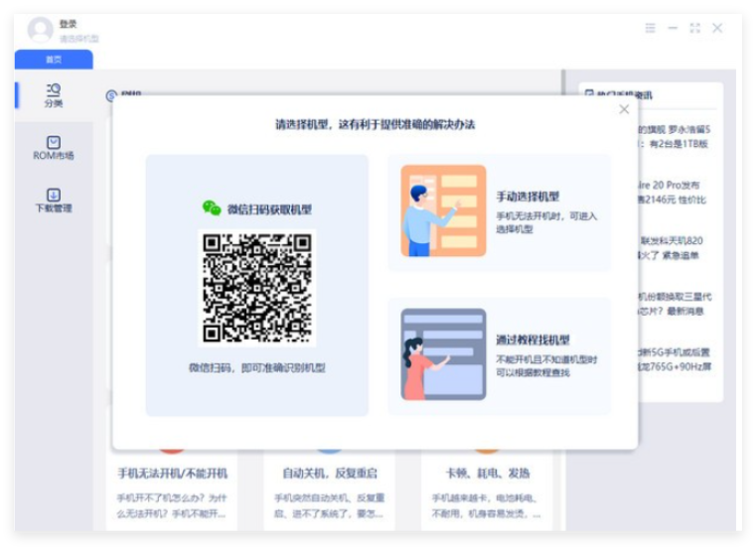Viewport: 756px width, 547px height.
Task: Switch to the 首页 tab
Action: click(x=54, y=60)
